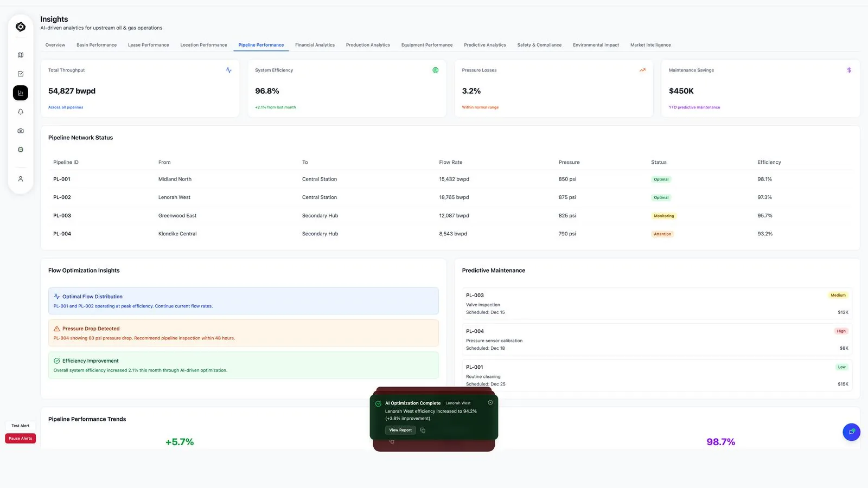Open the checklist tasks icon in the sidebar
The image size is (868, 488).
tap(21, 74)
